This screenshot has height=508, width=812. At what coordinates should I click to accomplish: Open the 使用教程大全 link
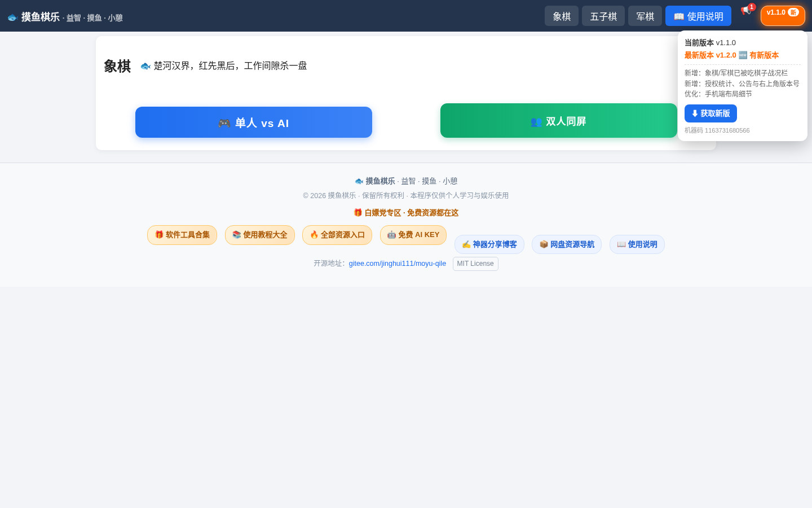[x=260, y=235]
